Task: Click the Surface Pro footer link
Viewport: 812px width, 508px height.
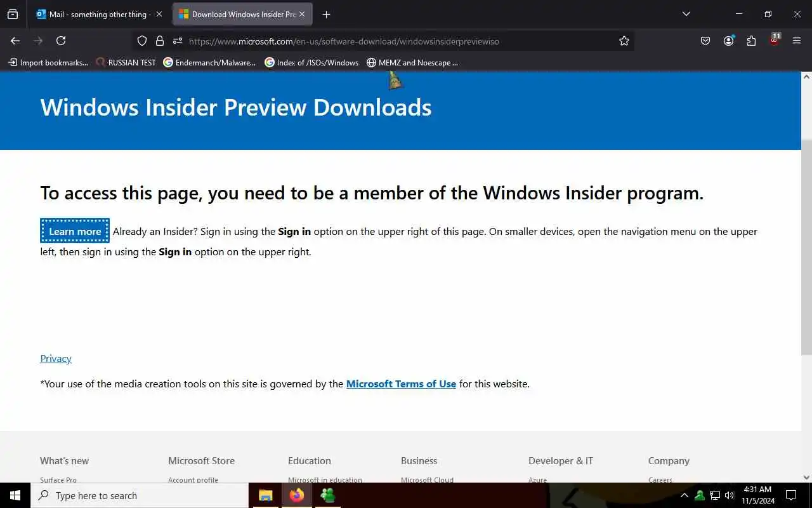Action: (x=58, y=479)
